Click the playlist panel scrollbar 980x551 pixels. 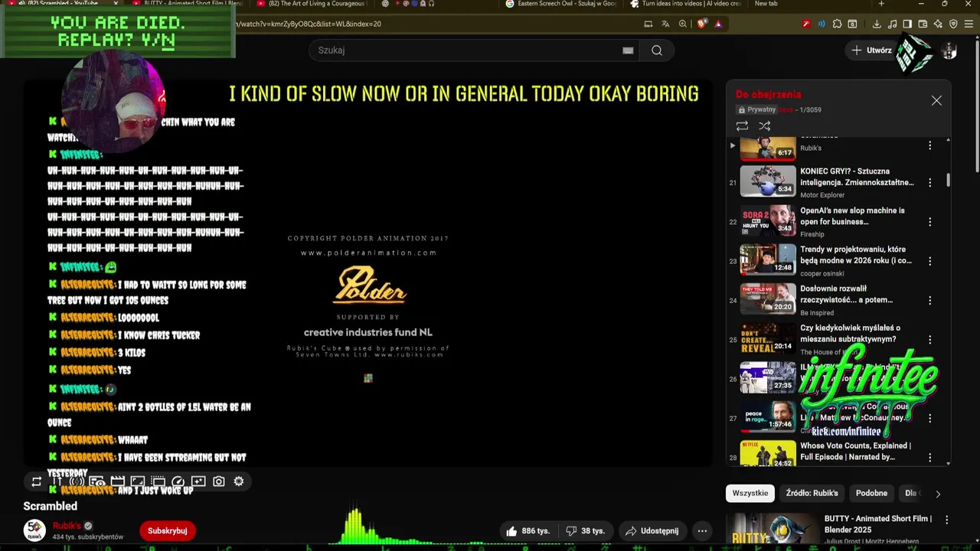(x=949, y=181)
